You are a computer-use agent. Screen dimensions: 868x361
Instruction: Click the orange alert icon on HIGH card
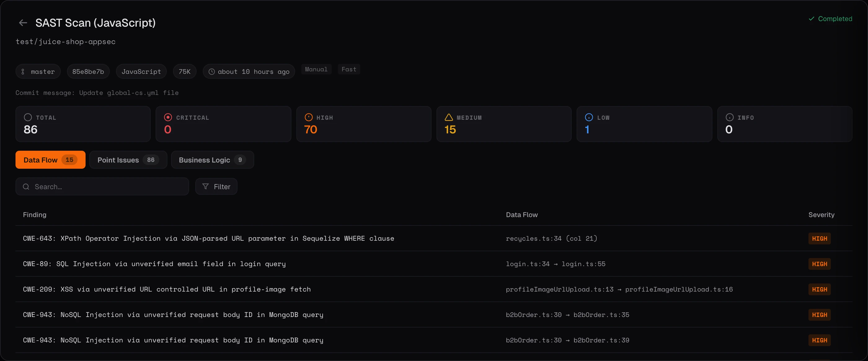[x=308, y=117]
